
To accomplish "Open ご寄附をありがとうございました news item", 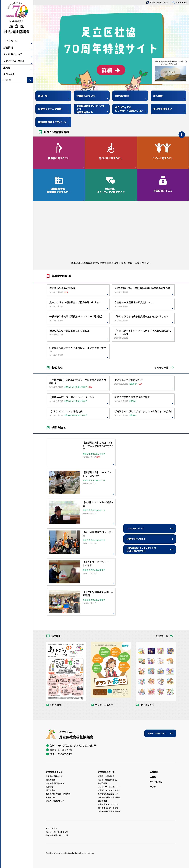I will (143, 413).
